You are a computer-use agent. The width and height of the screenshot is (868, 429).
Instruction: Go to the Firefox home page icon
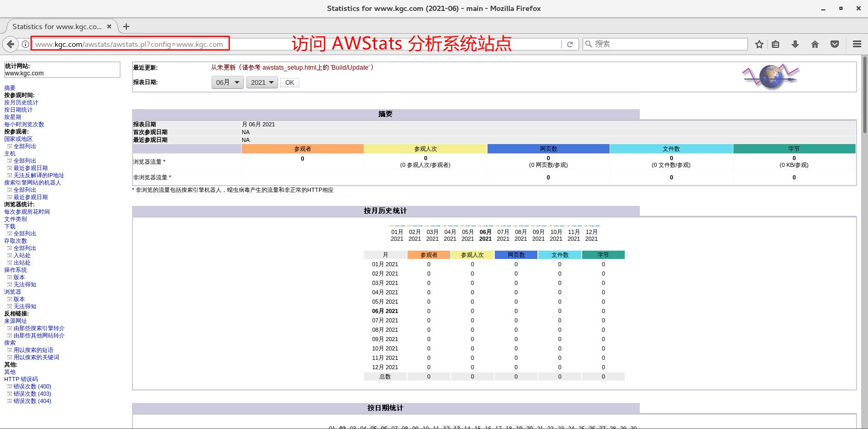tap(815, 44)
